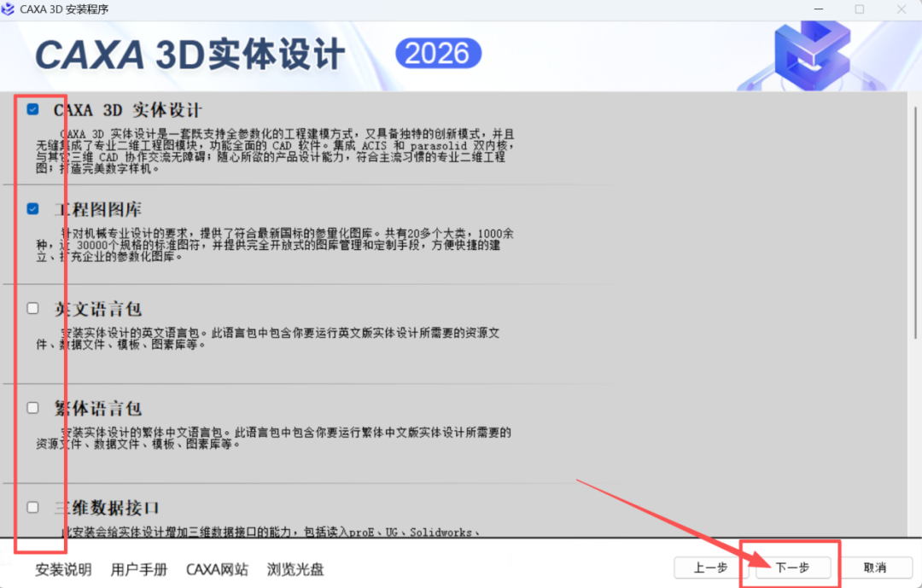Uncheck the CAXA 3D 实体设计 checkbox
922x588 pixels.
click(x=33, y=109)
